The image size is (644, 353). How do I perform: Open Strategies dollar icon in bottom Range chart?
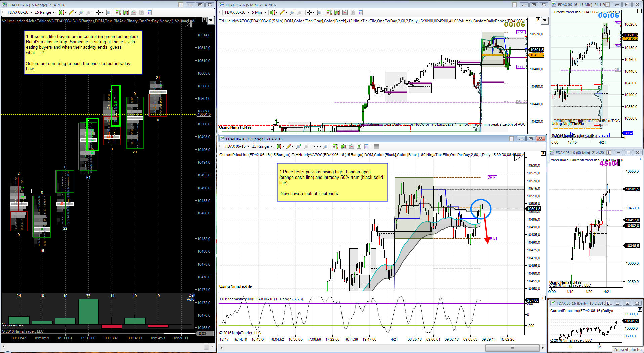pyautogui.click(x=359, y=146)
